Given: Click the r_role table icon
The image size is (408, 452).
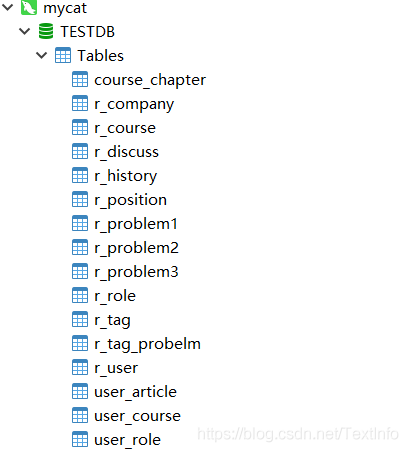Looking at the screenshot, I should click(80, 295).
